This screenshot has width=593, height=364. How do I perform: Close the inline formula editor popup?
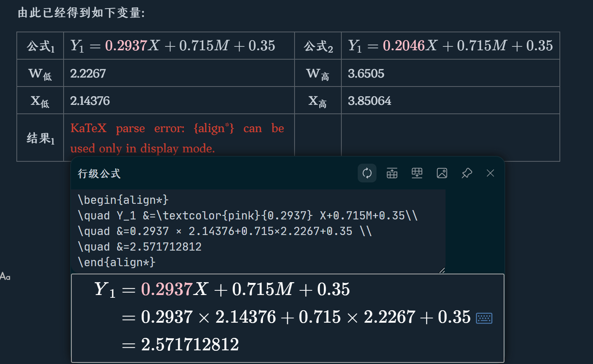pyautogui.click(x=490, y=173)
